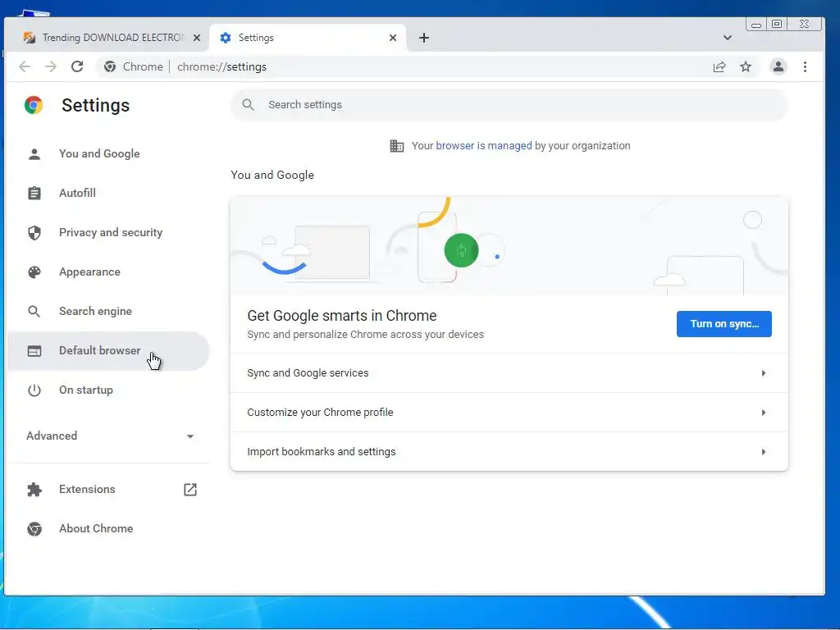The width and height of the screenshot is (840, 630).
Task: Click the browser back arrow
Action: (x=25, y=66)
